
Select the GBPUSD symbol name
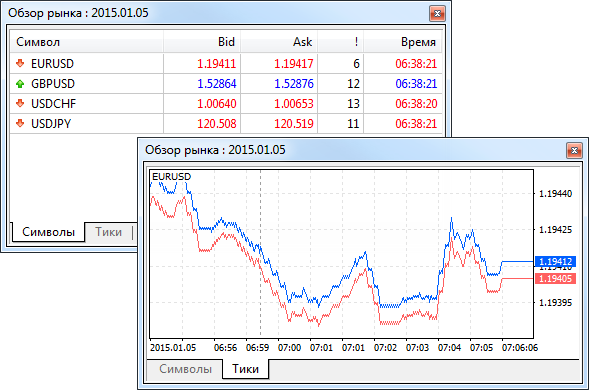click(53, 84)
